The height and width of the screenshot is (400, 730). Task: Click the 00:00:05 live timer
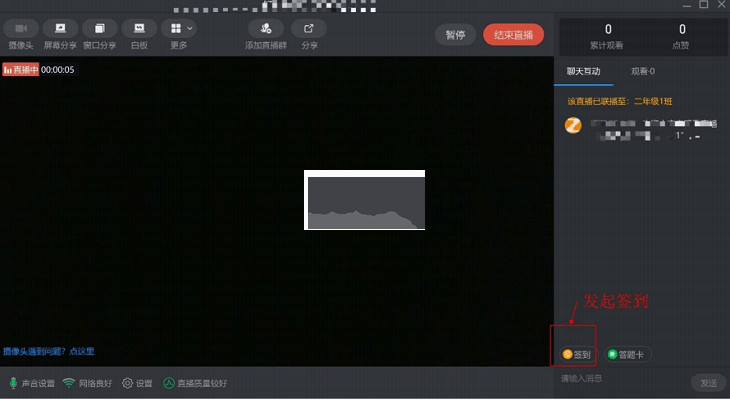pyautogui.click(x=58, y=70)
